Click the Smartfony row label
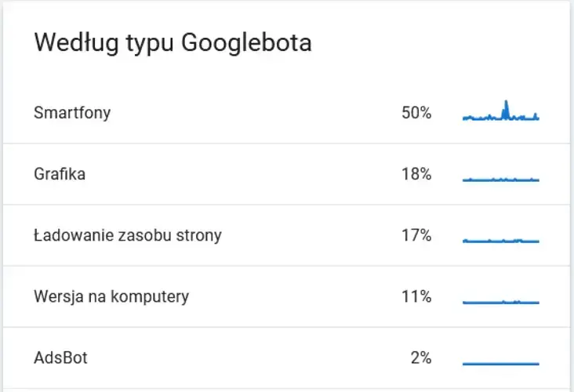This screenshot has width=574, height=392. pos(72,113)
